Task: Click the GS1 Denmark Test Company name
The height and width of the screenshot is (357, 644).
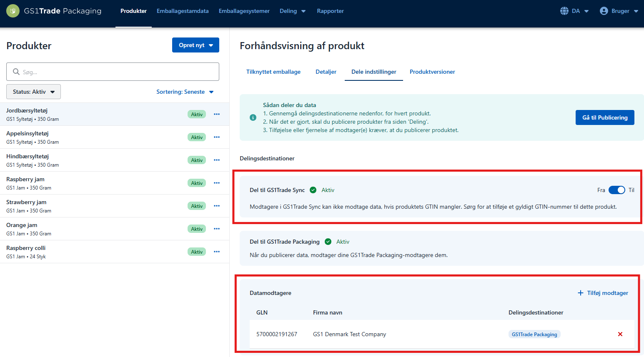Action: click(349, 334)
